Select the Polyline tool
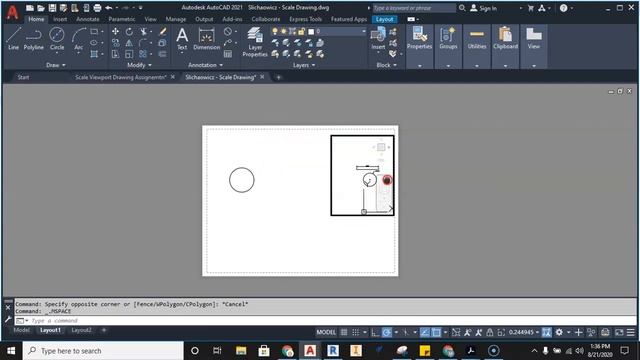The image size is (640, 360). pyautogui.click(x=33, y=39)
